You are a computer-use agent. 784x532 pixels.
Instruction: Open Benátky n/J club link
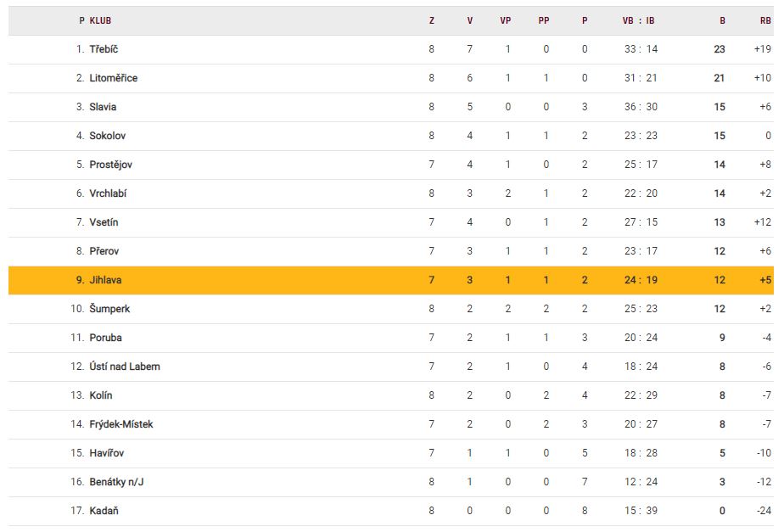point(116,482)
